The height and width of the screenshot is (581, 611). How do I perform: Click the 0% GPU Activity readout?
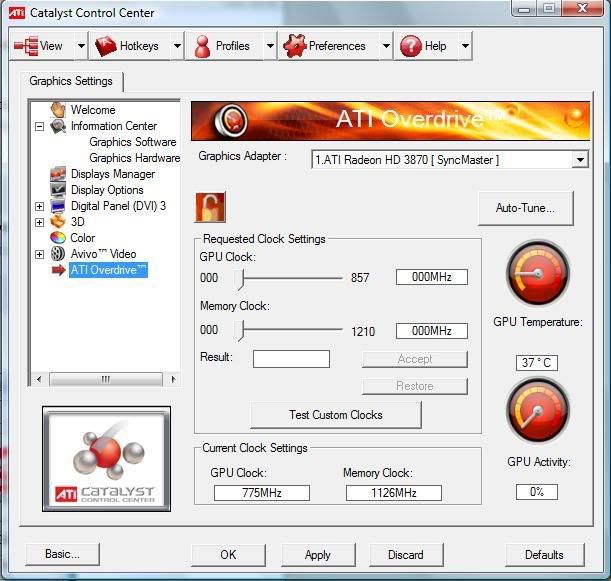coord(537,492)
